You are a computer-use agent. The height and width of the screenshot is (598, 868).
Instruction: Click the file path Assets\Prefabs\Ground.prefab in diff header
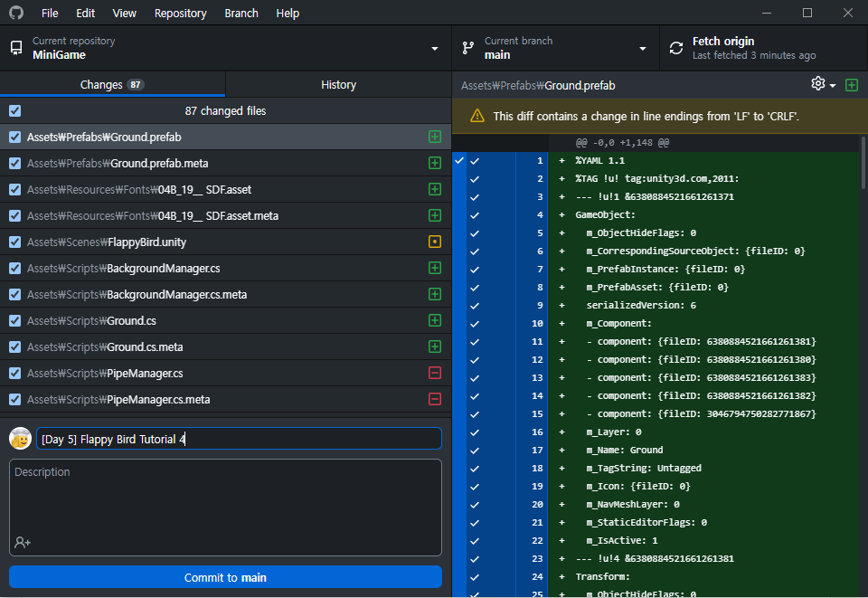538,85
